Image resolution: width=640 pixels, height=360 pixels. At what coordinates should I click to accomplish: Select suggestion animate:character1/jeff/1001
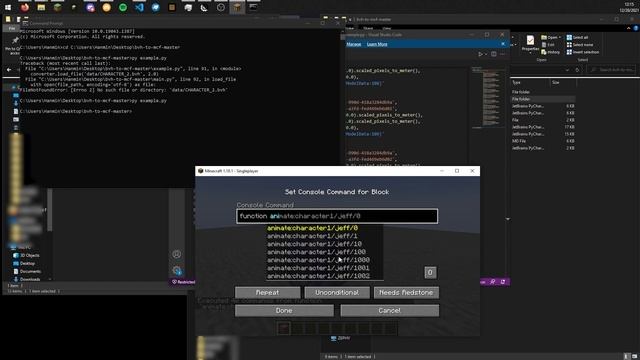pos(318,268)
